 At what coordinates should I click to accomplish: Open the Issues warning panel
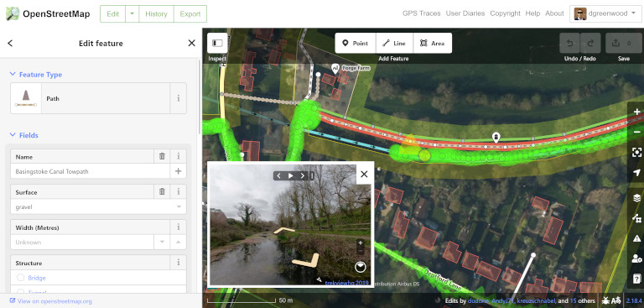(636, 238)
